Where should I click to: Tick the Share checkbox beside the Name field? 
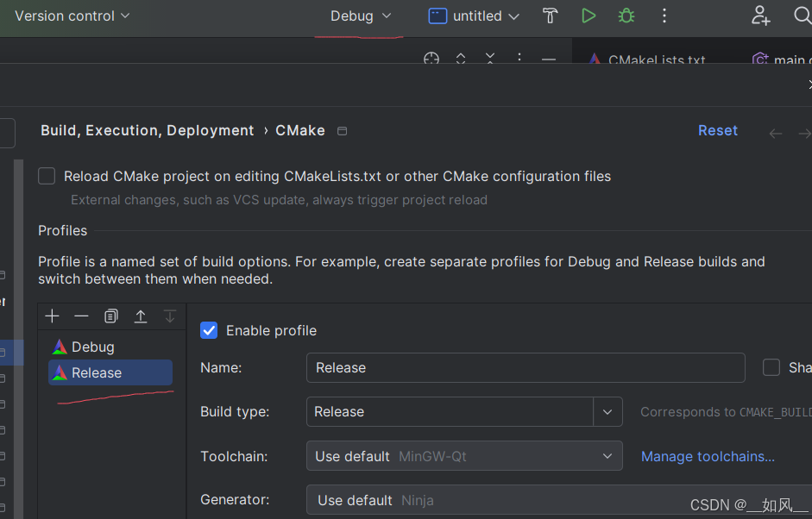tap(771, 367)
